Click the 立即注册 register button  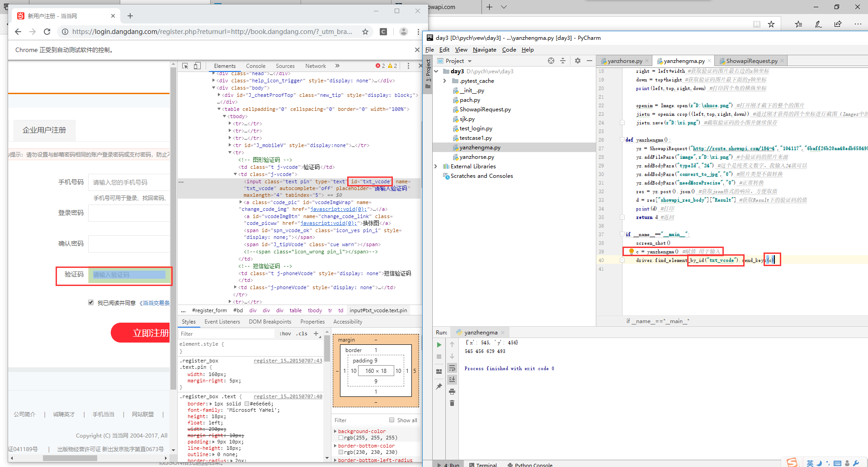coord(141,333)
